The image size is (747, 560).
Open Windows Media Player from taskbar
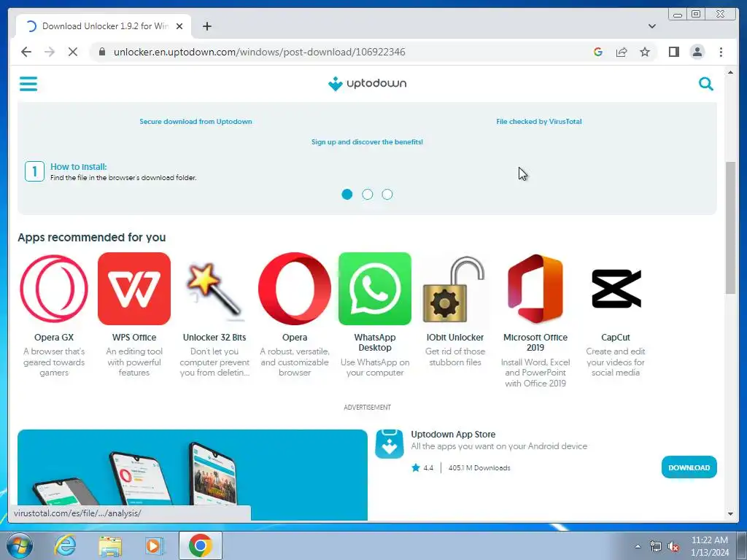[x=153, y=545]
